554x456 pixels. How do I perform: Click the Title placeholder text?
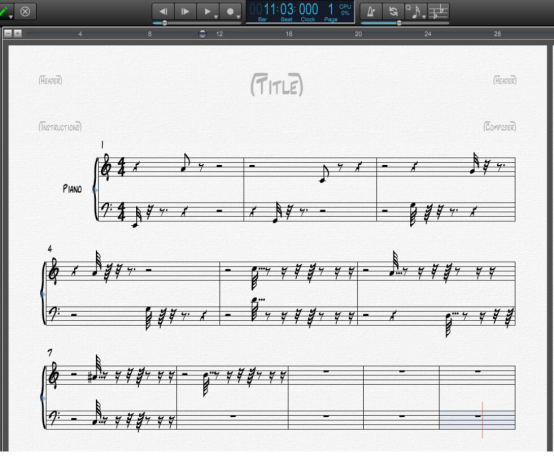(277, 85)
